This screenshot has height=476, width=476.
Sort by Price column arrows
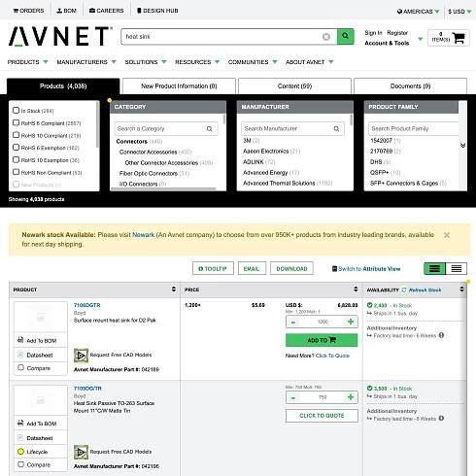coord(356,289)
